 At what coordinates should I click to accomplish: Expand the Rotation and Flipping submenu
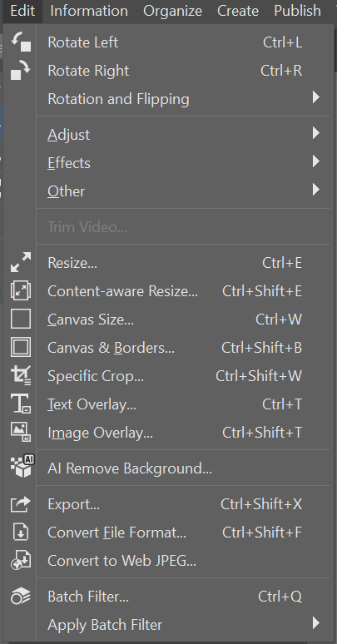point(183,98)
